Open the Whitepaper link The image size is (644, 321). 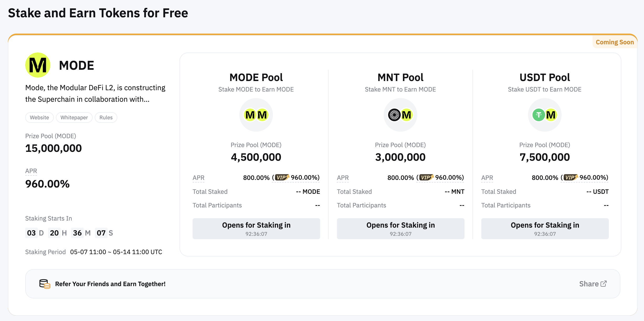(74, 117)
